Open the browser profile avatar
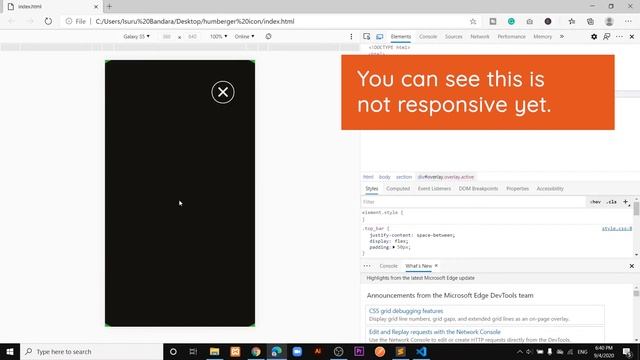This screenshot has height=360, width=640. click(x=609, y=21)
